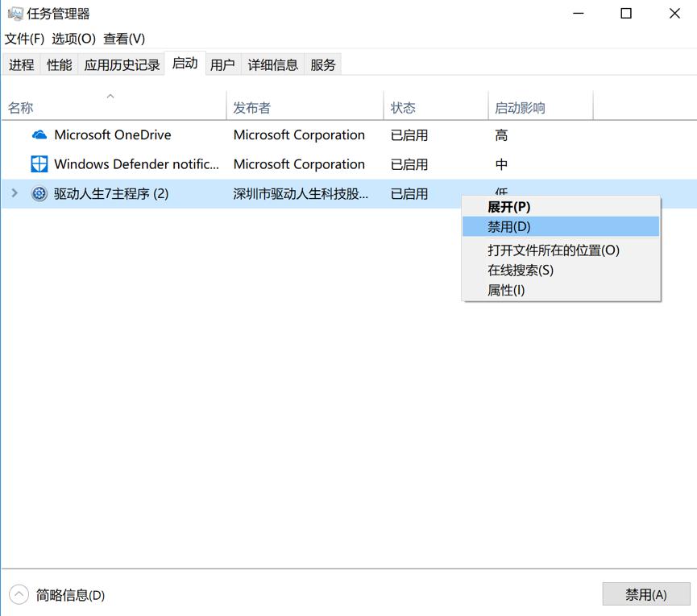Click the sort arrow above 名称 column
Image resolution: width=697 pixels, height=616 pixels.
(x=110, y=94)
